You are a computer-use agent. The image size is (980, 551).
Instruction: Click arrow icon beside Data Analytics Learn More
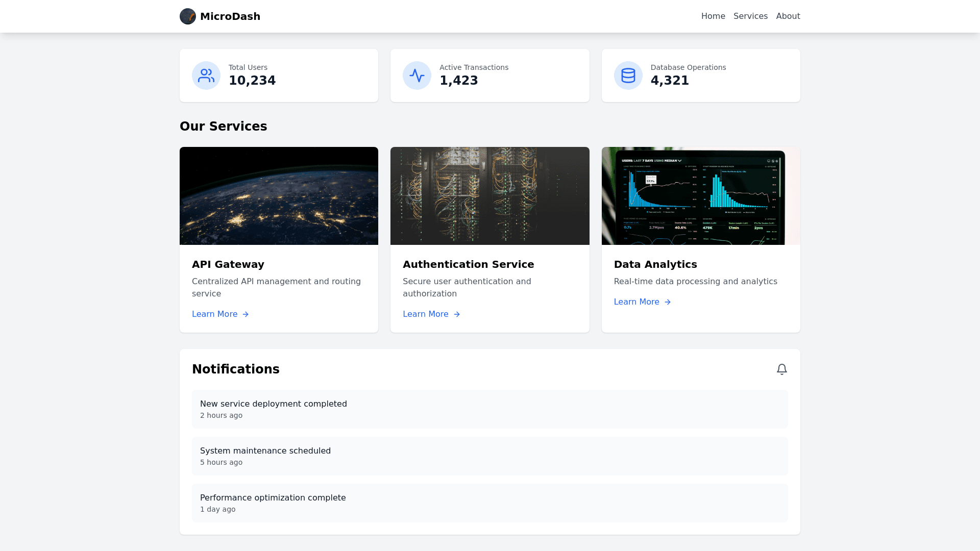tap(668, 302)
